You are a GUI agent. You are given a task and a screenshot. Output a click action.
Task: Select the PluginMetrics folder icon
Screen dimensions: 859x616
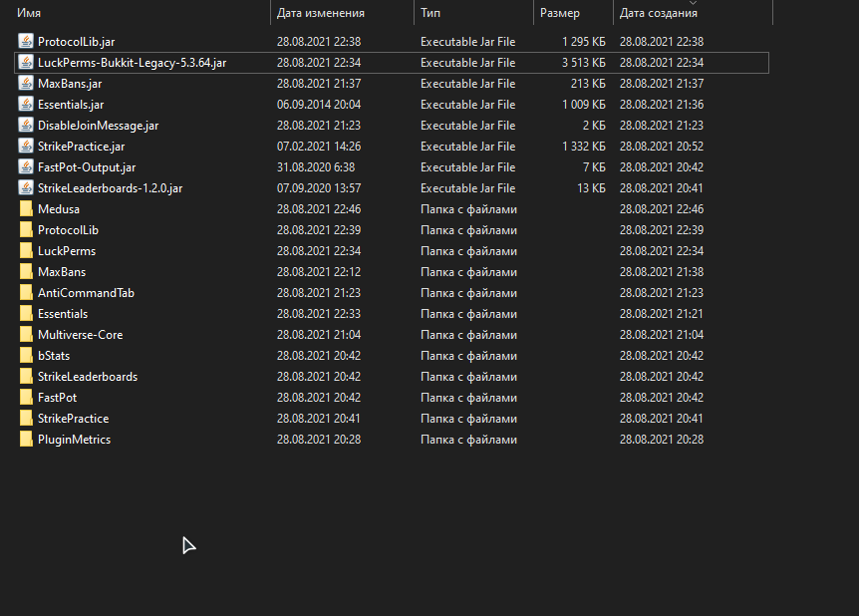point(26,440)
